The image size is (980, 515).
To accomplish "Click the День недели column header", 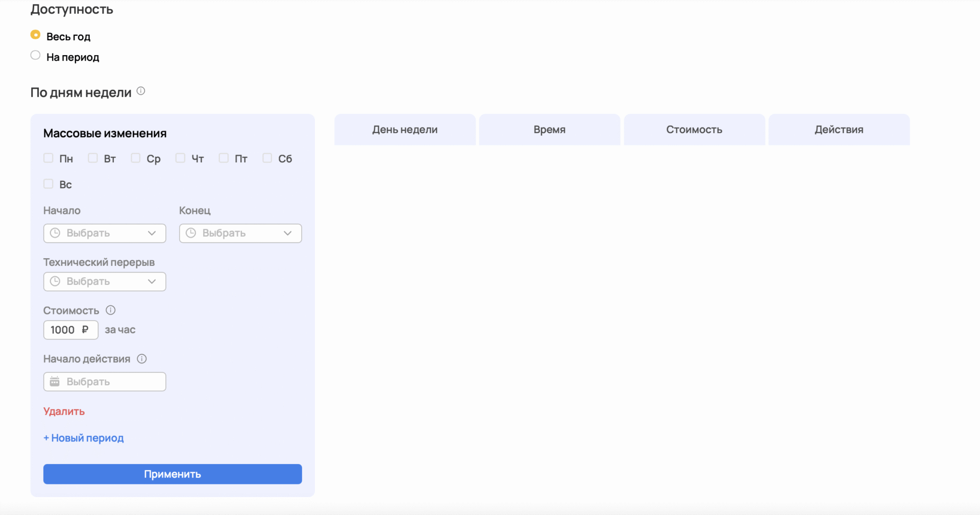I will (x=405, y=130).
